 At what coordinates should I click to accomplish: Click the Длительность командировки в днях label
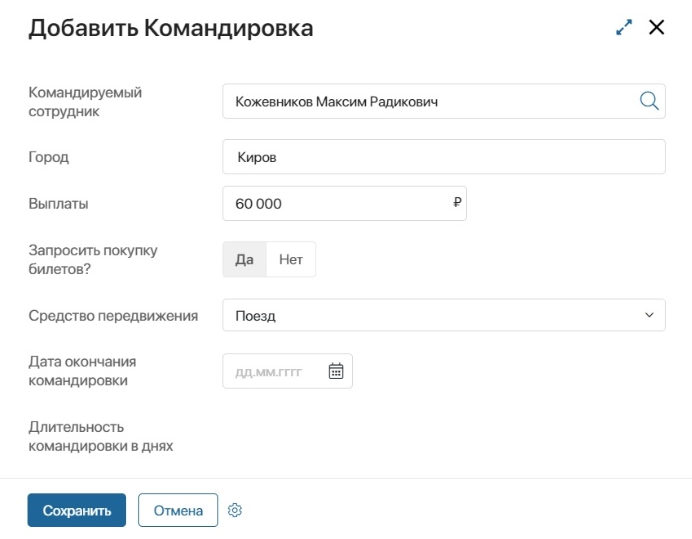point(101,436)
